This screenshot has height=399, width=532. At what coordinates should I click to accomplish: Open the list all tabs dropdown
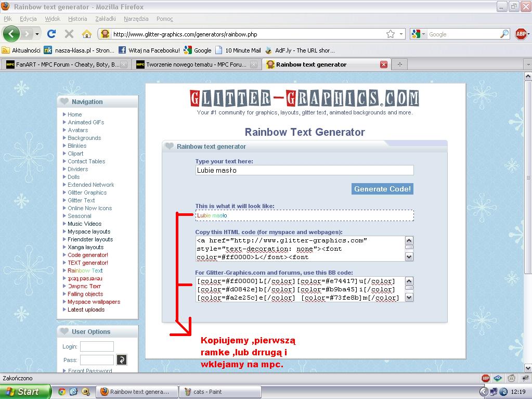(528, 65)
